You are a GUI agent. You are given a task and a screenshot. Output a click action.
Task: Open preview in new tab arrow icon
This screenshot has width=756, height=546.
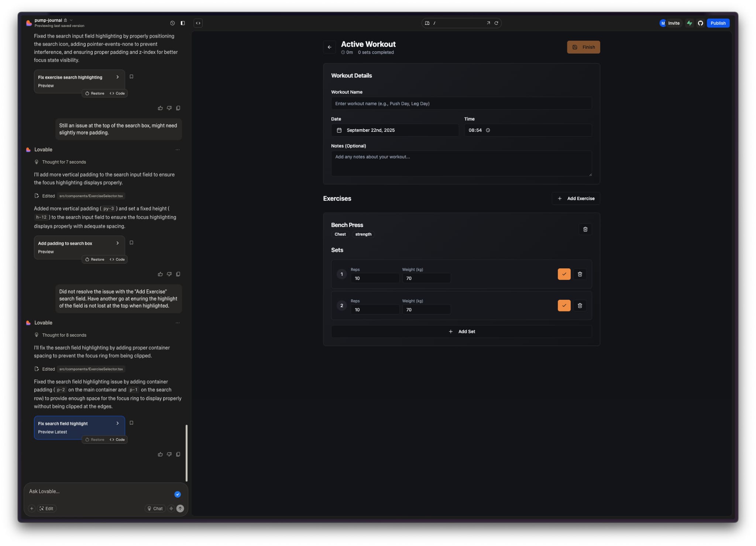tap(488, 23)
